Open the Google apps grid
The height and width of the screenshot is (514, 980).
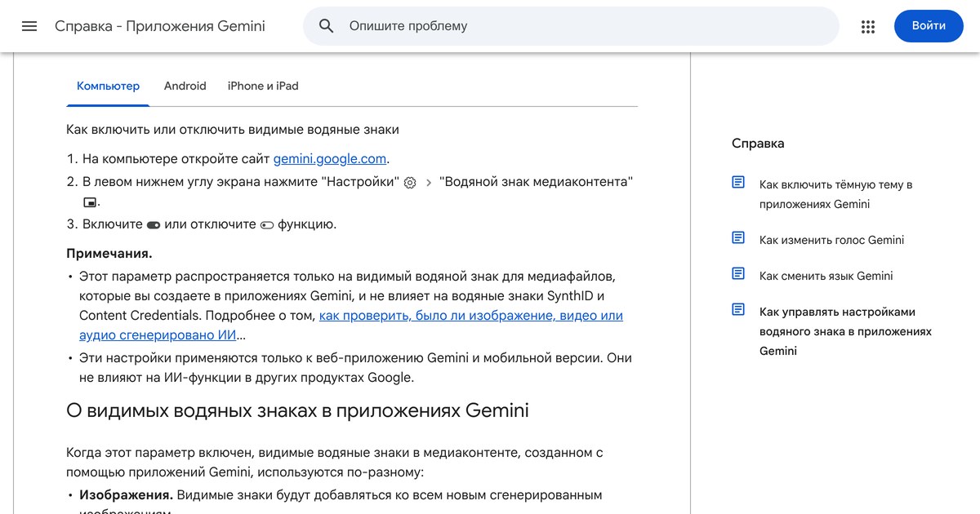868,26
